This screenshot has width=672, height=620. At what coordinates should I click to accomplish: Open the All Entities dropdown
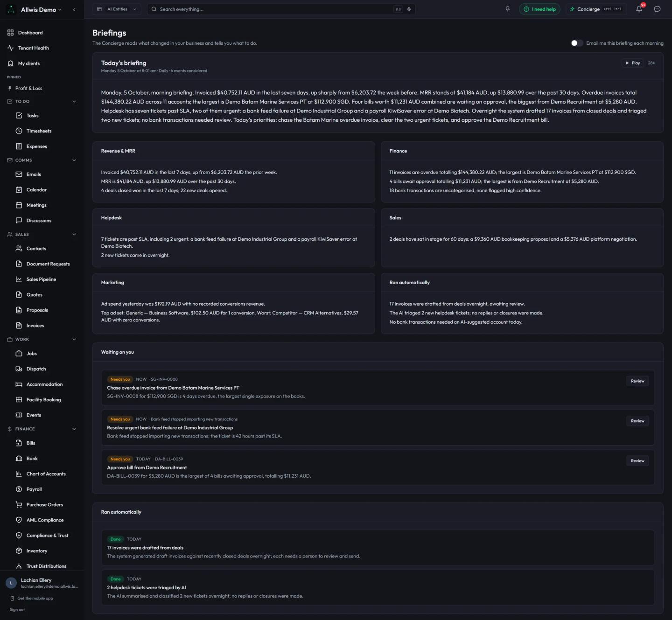tap(117, 9)
